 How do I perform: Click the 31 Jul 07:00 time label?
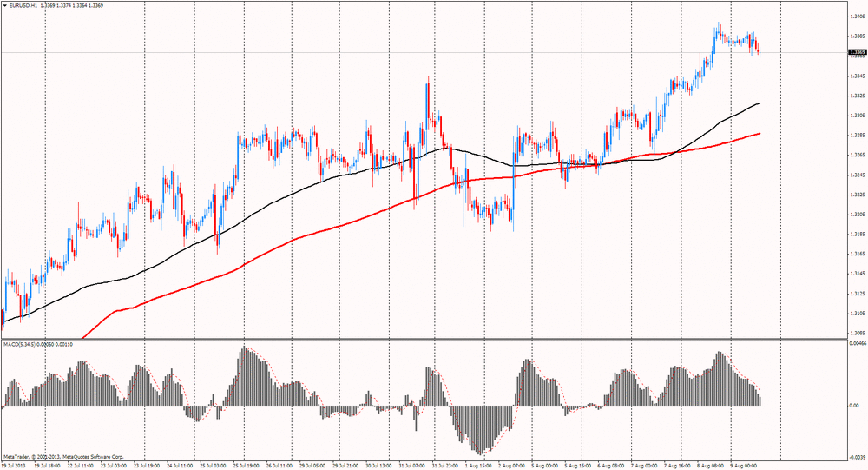point(411,467)
